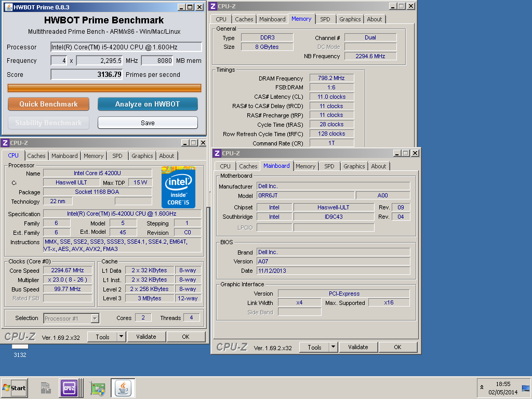Open the Windows Start menu
532x399 pixels.
tap(14, 388)
